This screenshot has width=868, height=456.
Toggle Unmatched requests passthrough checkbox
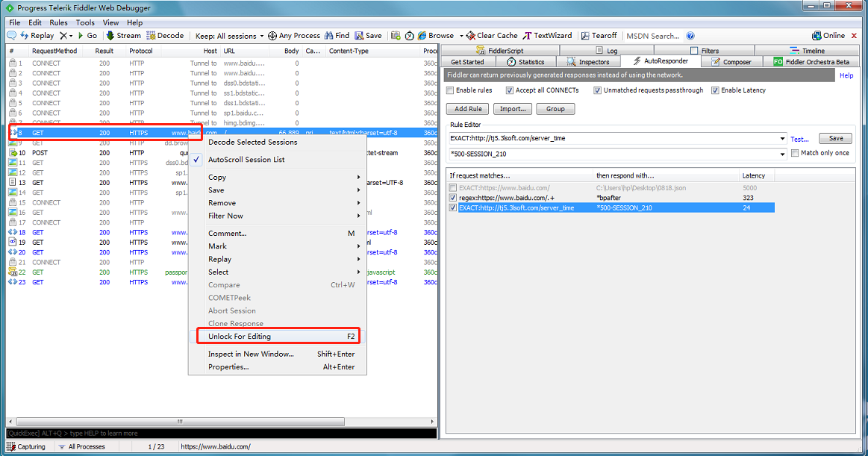click(x=597, y=90)
